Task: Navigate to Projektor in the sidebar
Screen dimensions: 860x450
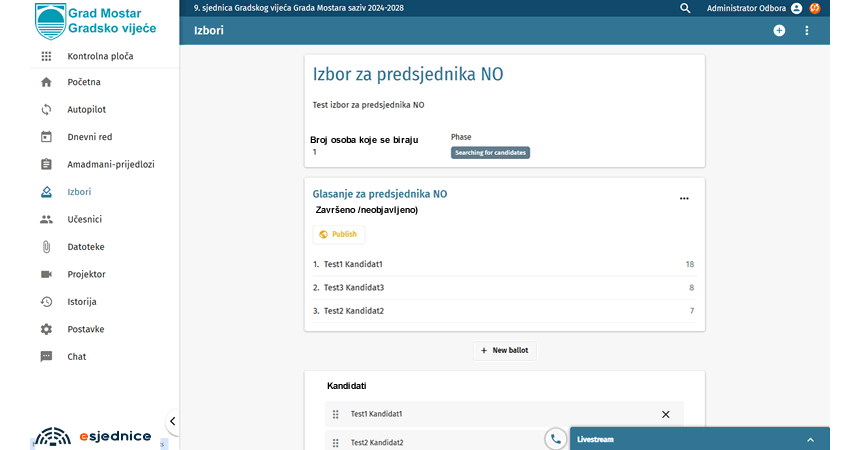Action: point(86,274)
